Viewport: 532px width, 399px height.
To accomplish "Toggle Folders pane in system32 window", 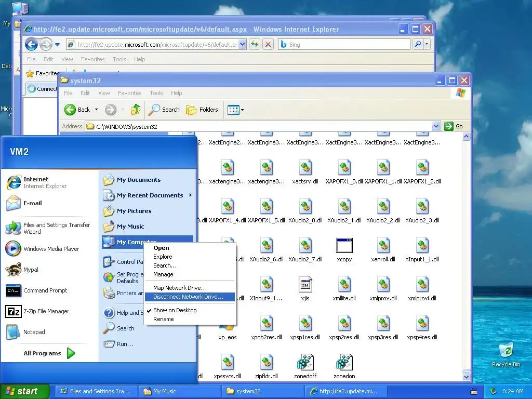I will click(x=202, y=110).
